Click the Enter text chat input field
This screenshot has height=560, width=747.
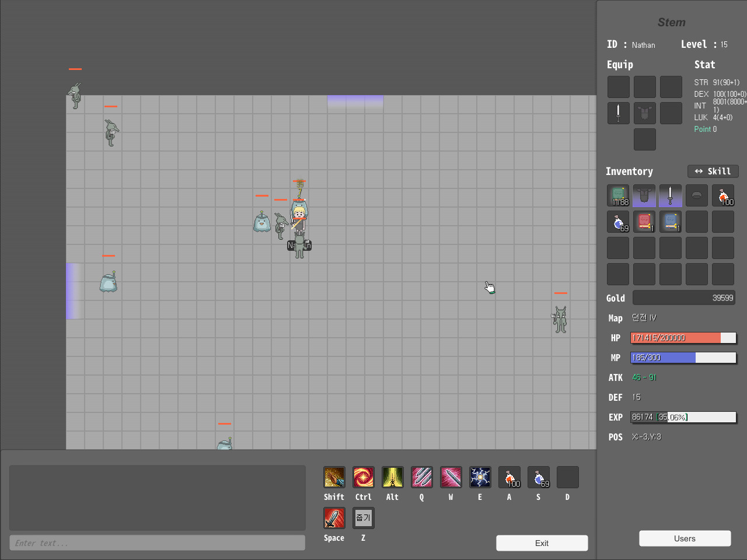coord(157,542)
